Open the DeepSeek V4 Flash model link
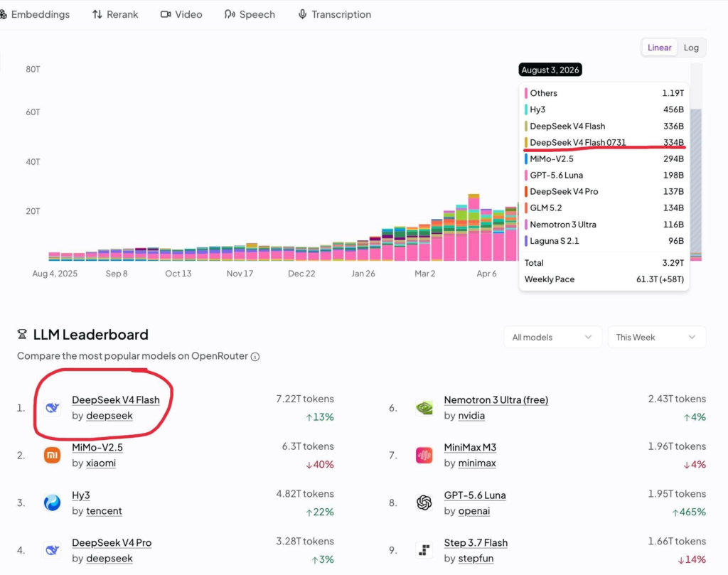The height and width of the screenshot is (575, 728). pyautogui.click(x=116, y=399)
